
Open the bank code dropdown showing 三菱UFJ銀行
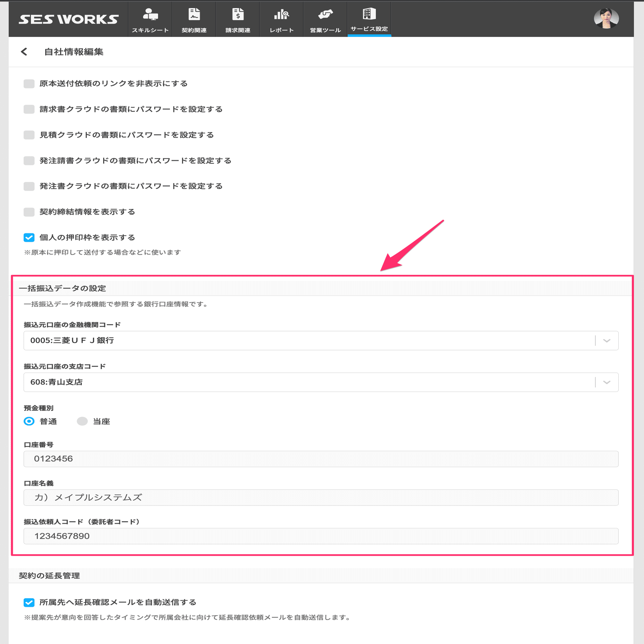pos(606,341)
